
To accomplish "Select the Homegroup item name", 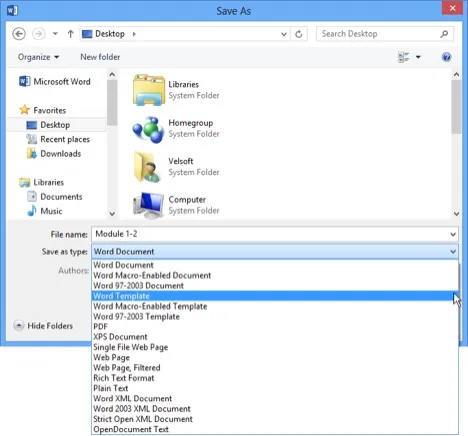I will [191, 123].
